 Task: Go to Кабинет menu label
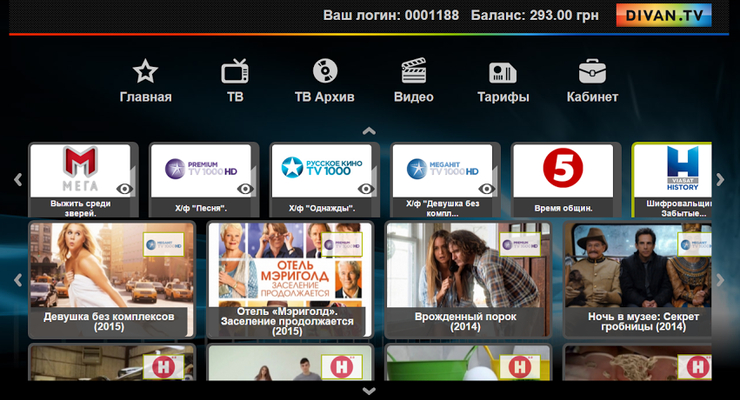(592, 97)
